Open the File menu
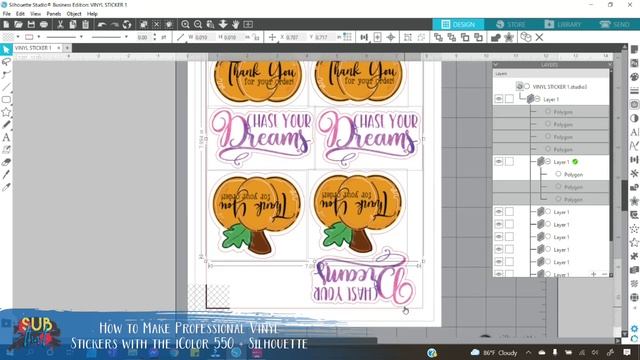The width and height of the screenshot is (640, 360). pyautogui.click(x=7, y=14)
